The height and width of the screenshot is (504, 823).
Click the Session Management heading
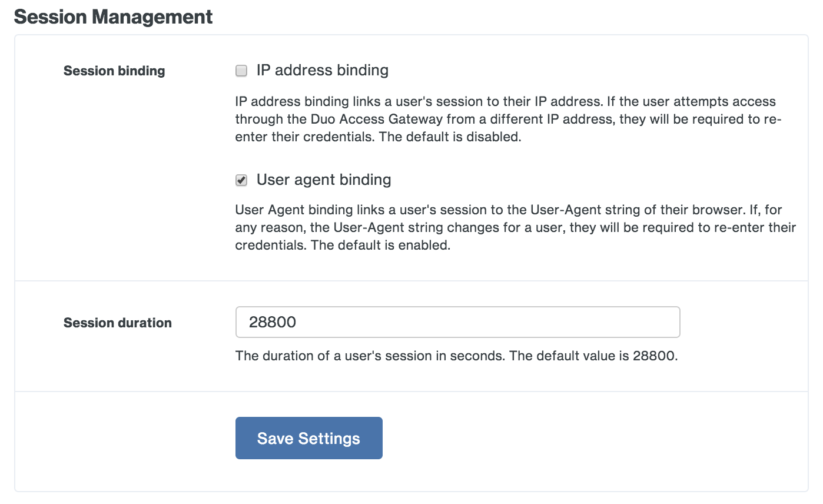click(x=113, y=16)
